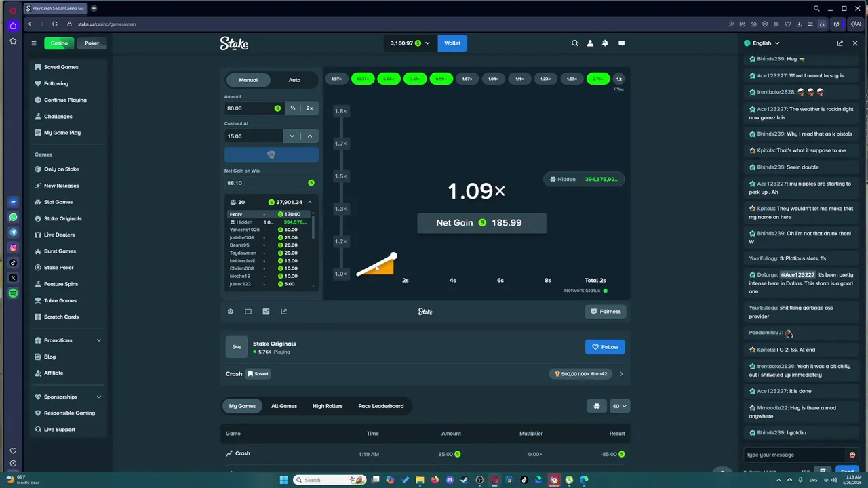This screenshot has height=488, width=868.
Task: Expand the 500,001.00× Runa42 chevron
Action: click(621, 374)
